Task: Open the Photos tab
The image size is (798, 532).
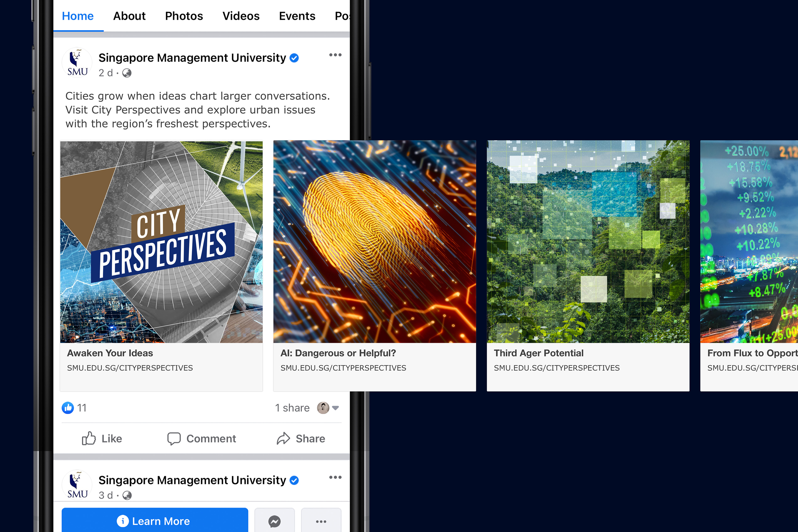Action: (184, 16)
